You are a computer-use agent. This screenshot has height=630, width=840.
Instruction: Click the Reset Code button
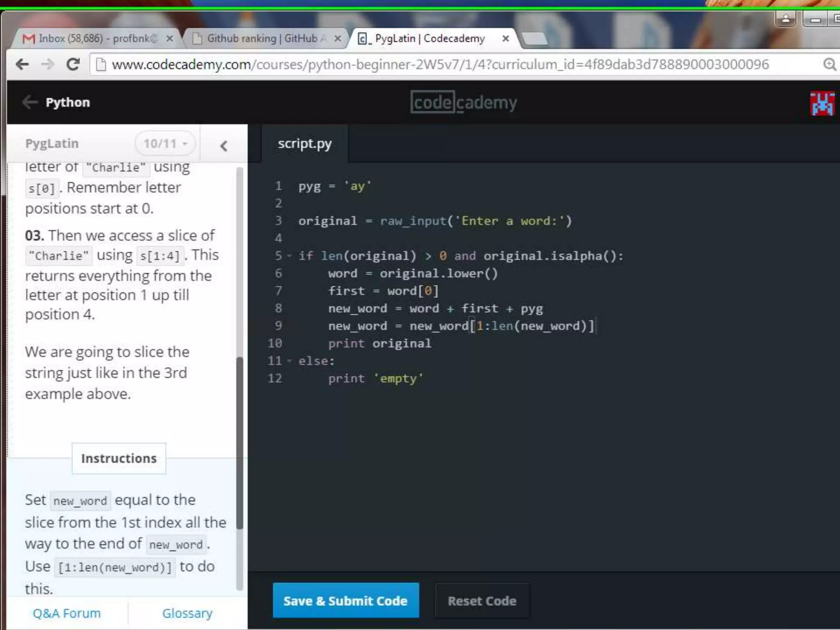pyautogui.click(x=482, y=601)
